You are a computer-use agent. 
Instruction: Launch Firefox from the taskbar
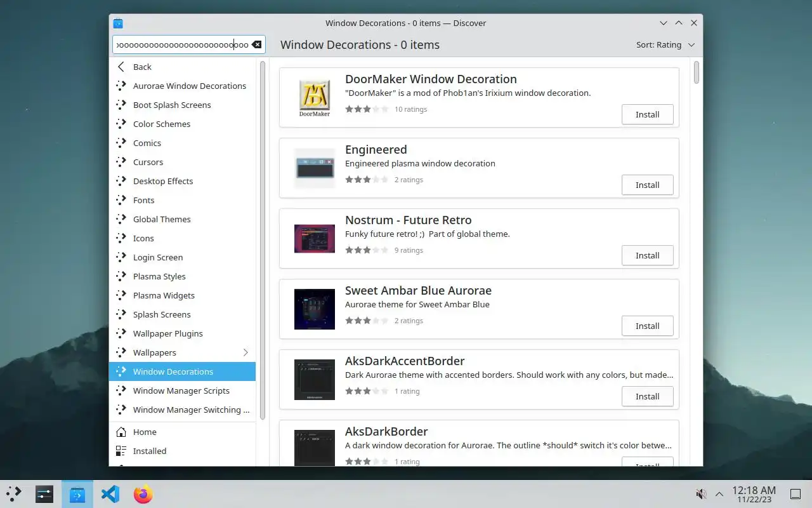(143, 494)
